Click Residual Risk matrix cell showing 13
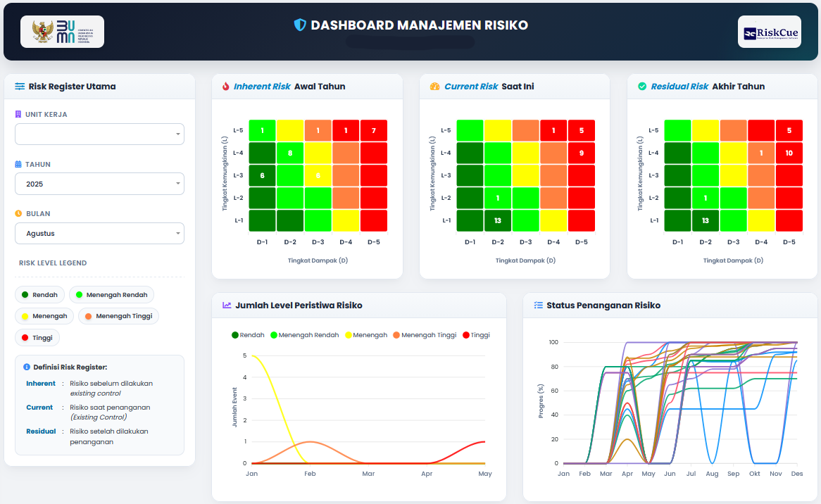Viewport: 821px width, 504px height. 706,220
